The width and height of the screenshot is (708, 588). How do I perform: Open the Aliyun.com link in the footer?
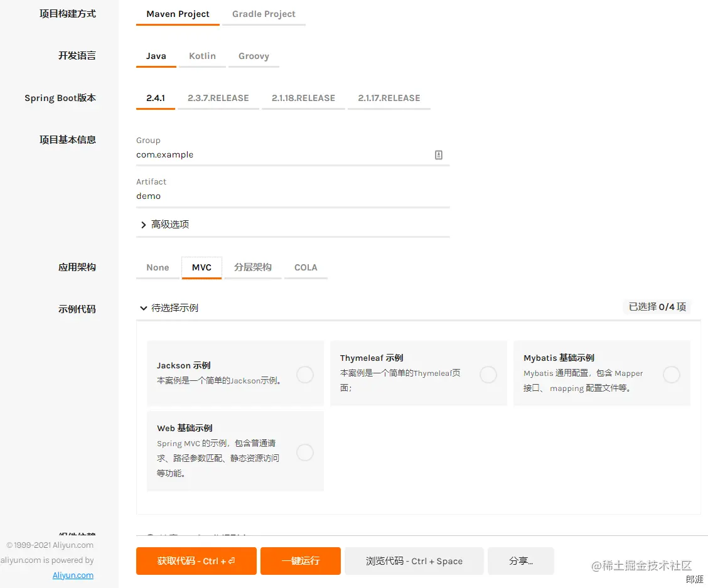click(x=73, y=575)
